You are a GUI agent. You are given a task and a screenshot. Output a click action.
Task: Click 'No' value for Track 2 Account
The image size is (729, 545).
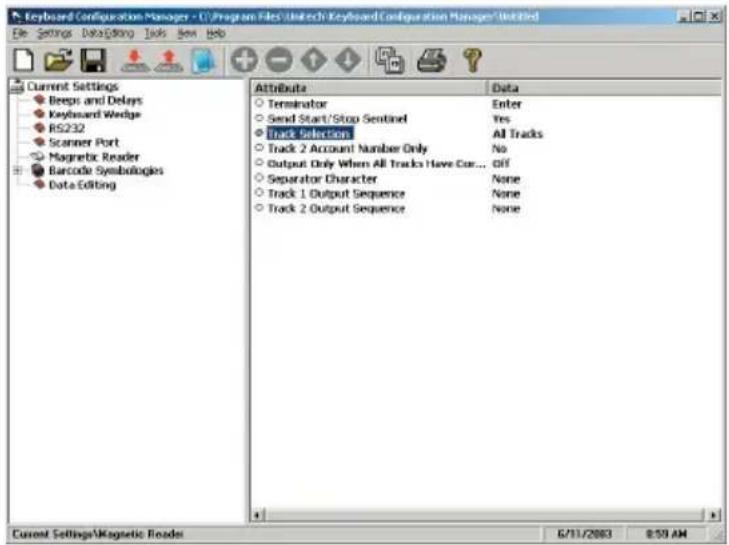click(x=499, y=149)
